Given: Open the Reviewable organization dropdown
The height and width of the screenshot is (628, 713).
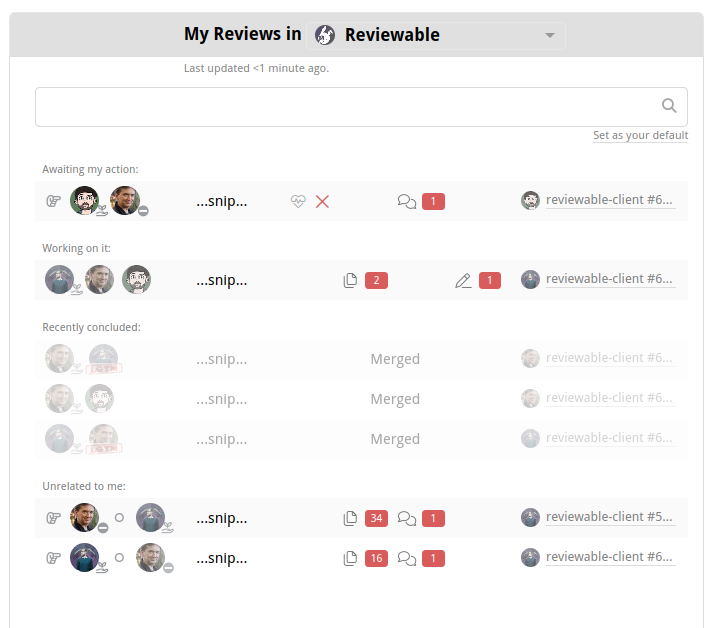Looking at the screenshot, I should 436,35.
